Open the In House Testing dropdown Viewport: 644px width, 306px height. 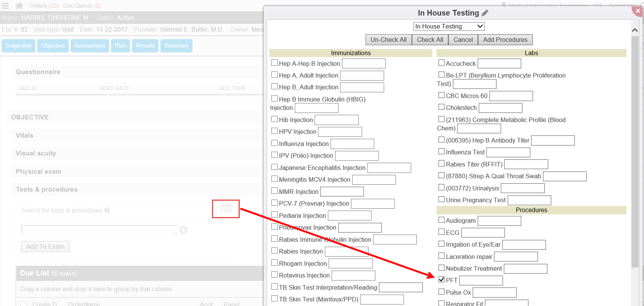tap(449, 26)
